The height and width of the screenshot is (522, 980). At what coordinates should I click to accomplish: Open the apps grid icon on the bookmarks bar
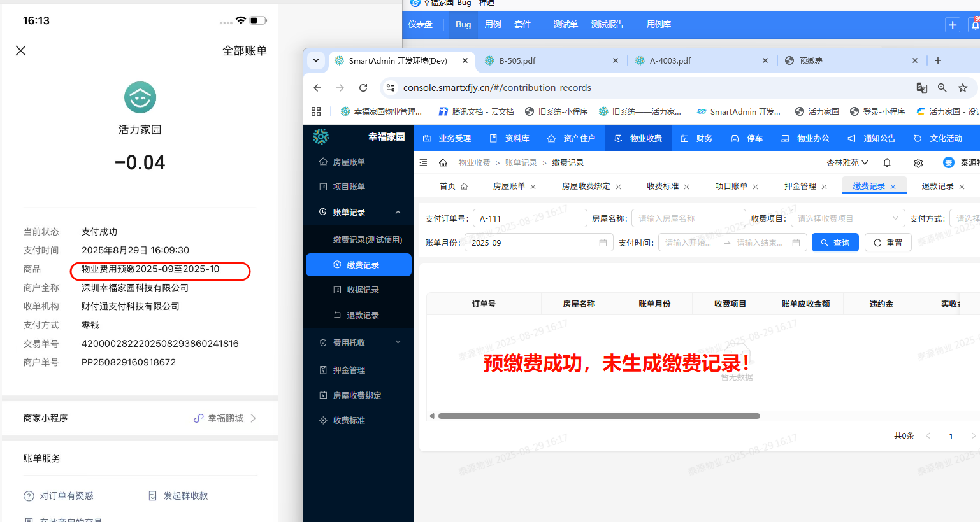click(x=316, y=111)
